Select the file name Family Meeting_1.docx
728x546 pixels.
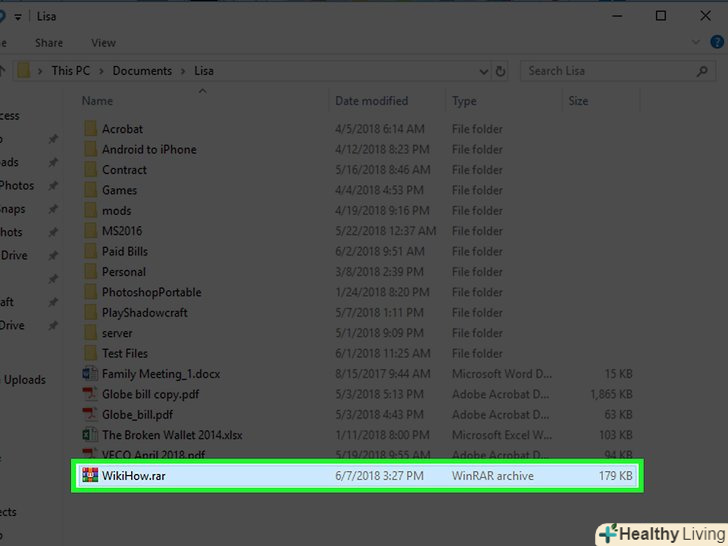[161, 374]
